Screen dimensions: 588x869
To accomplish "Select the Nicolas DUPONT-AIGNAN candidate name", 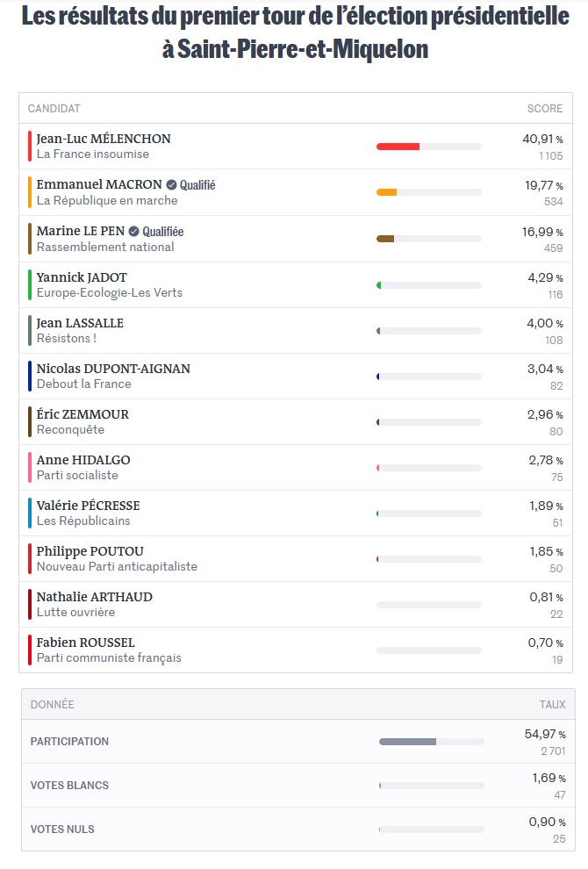I will (113, 369).
